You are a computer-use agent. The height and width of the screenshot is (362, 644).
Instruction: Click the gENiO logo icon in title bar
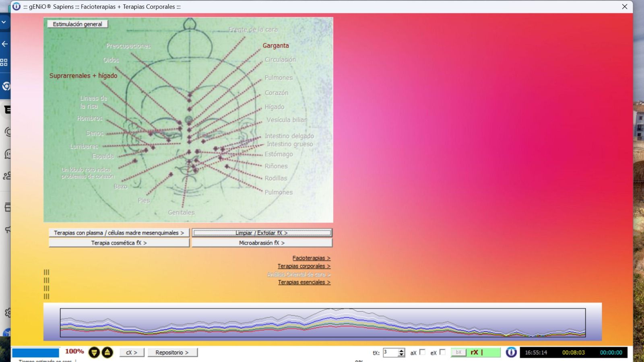tap(17, 6)
